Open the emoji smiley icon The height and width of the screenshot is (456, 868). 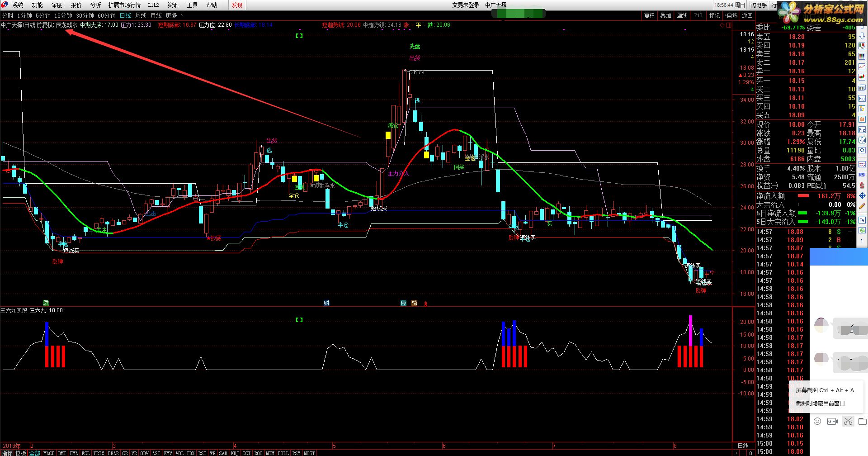817,422
